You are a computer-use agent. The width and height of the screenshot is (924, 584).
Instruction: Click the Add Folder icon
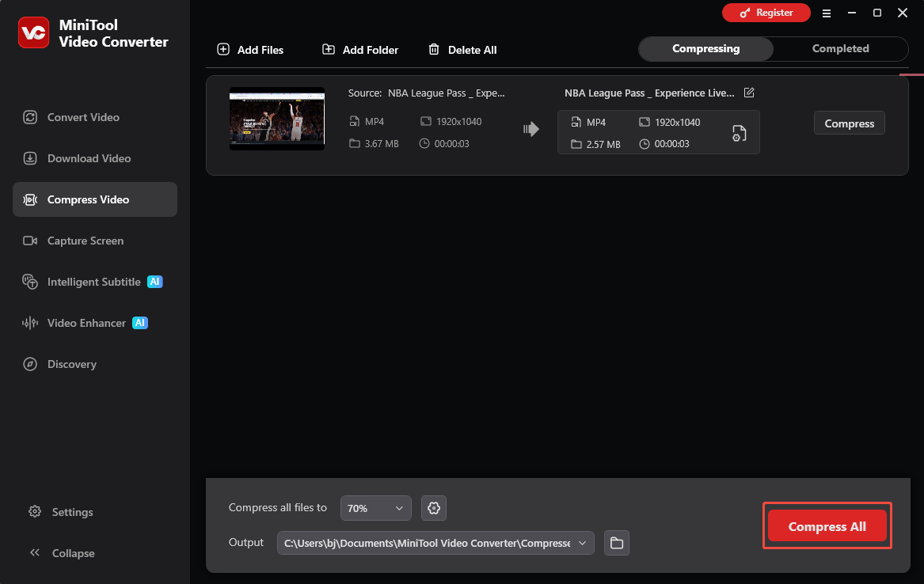click(x=329, y=49)
